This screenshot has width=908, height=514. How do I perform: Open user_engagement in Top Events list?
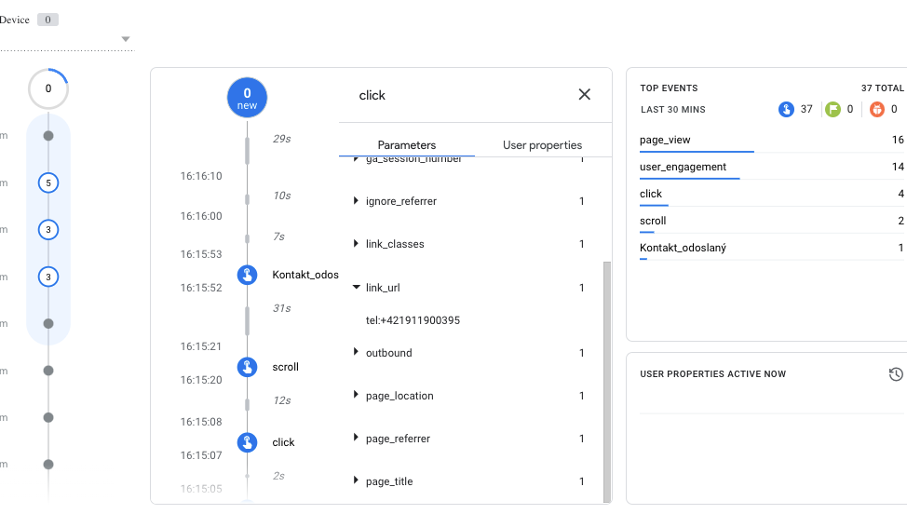tap(683, 167)
